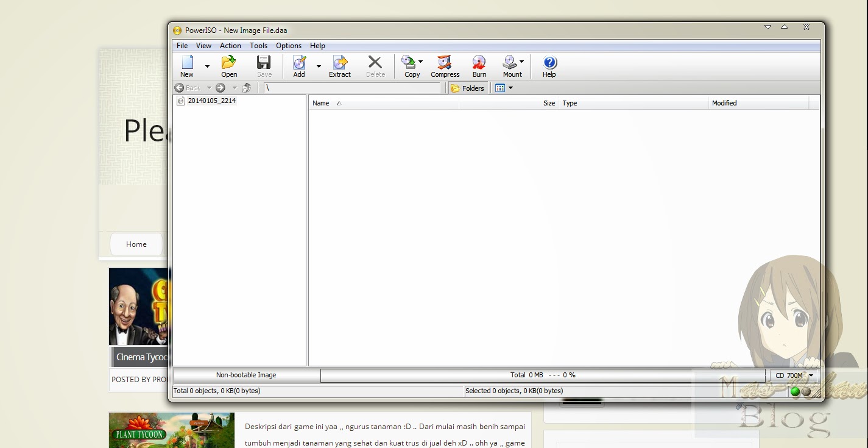Open the New button's dropdown arrow
Image resolution: width=868 pixels, height=448 pixels.
pyautogui.click(x=207, y=66)
